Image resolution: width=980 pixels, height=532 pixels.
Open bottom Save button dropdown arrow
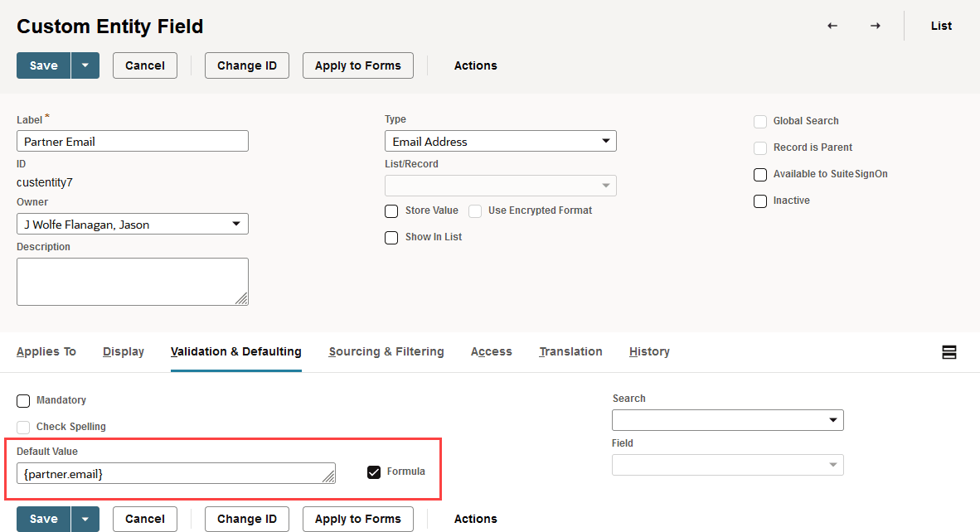coord(85,519)
